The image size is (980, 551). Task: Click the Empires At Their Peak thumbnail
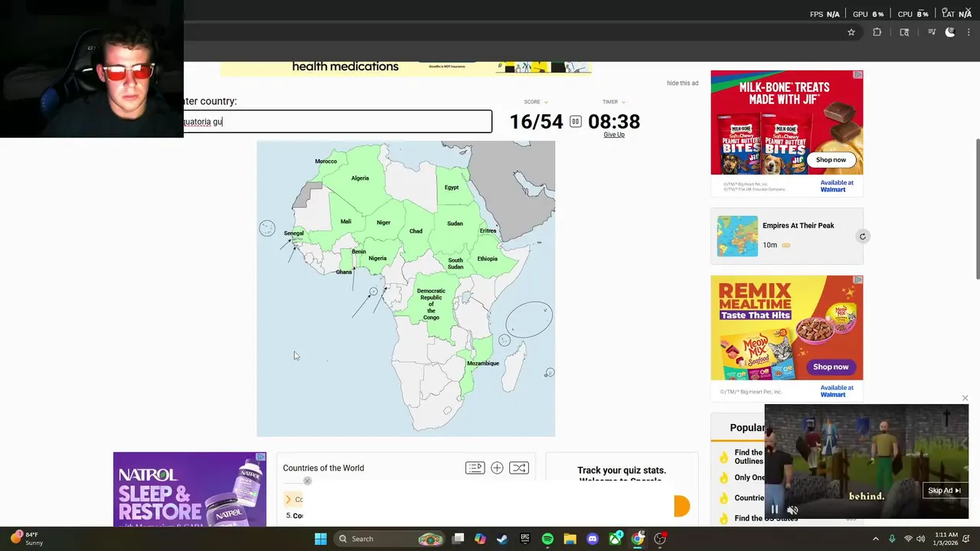point(737,236)
